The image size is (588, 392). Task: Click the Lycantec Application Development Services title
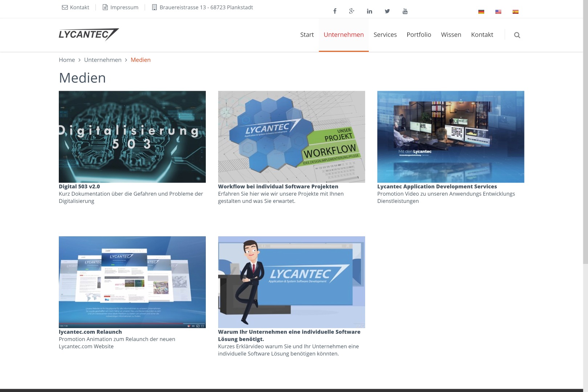pyautogui.click(x=437, y=187)
